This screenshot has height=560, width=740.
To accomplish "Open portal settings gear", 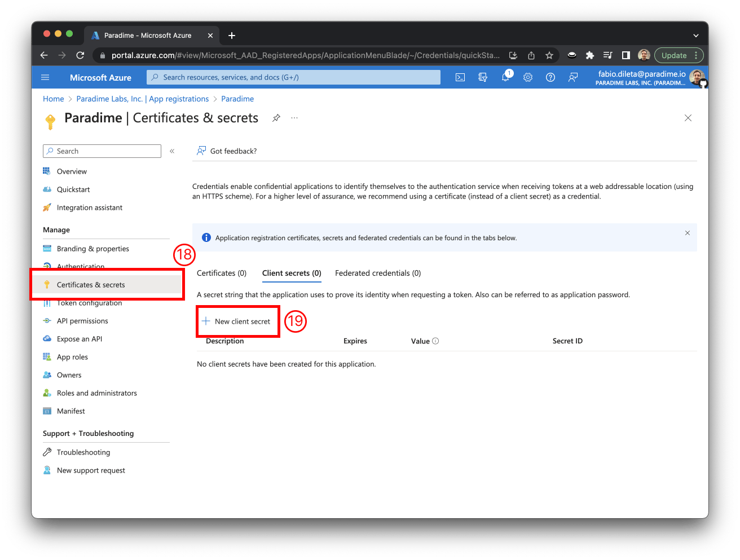I will 528,77.
